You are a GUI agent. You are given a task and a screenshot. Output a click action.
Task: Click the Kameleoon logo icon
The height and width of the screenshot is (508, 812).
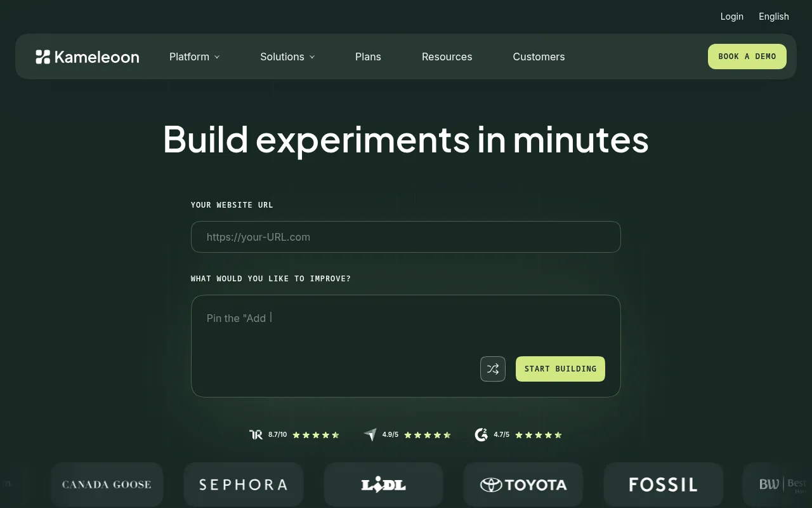(43, 57)
